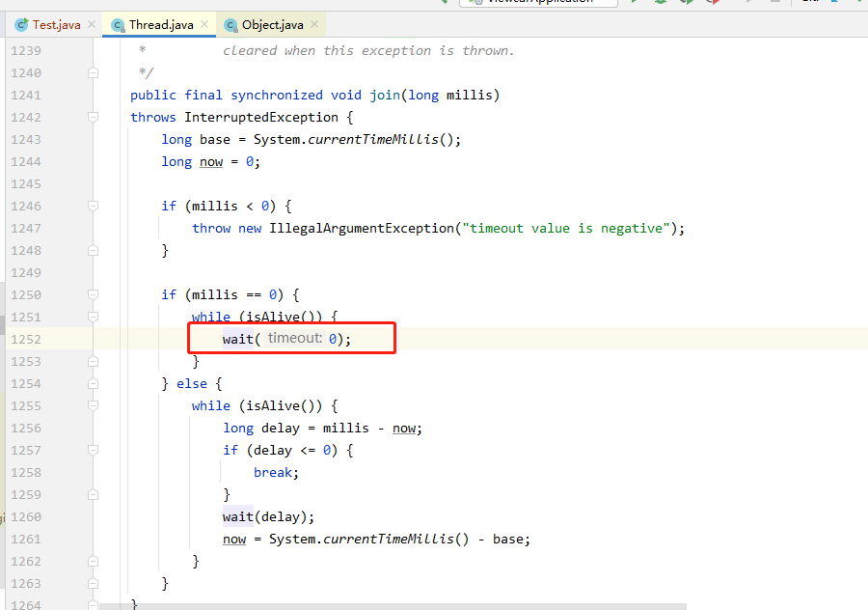Image resolution: width=868 pixels, height=610 pixels.
Task: Collapse the comment block at line 1240
Action: [x=93, y=73]
